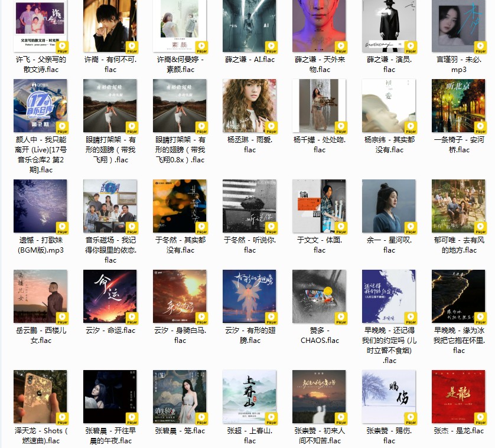
Task: Play 薛之谦 - AI.flac via its Player icon
Action: 271,45
